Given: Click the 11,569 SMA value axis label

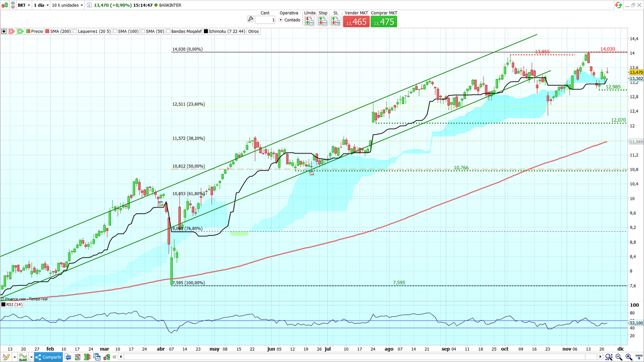Looking at the screenshot, I should (636, 142).
